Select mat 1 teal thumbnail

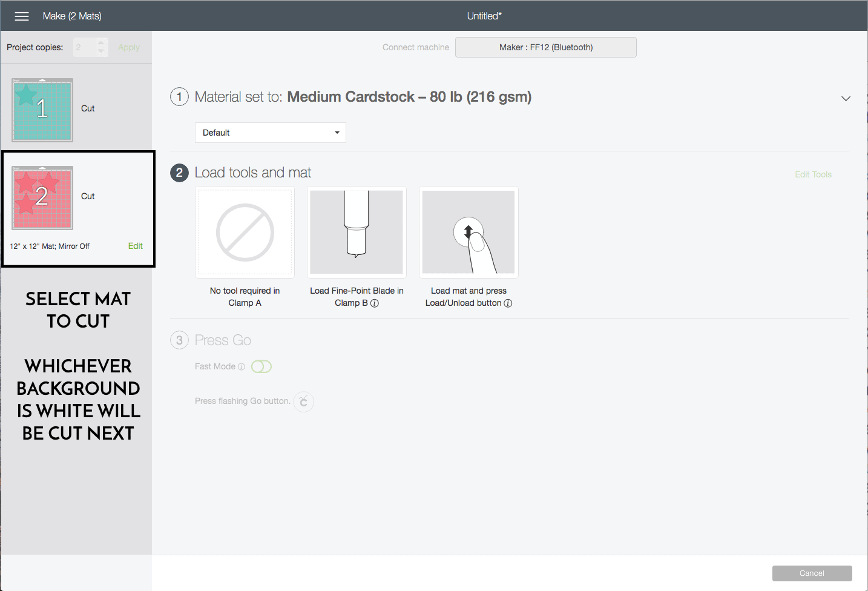pos(42,110)
